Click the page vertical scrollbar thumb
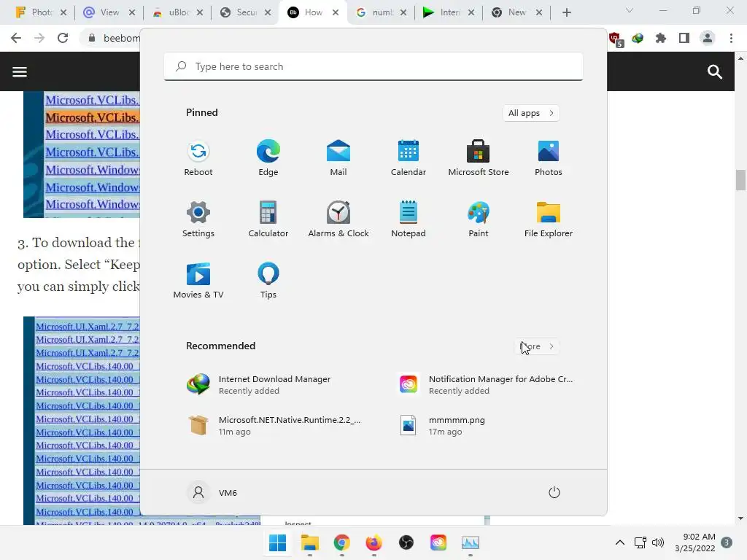Viewport: 747px width, 560px height. coord(740,180)
